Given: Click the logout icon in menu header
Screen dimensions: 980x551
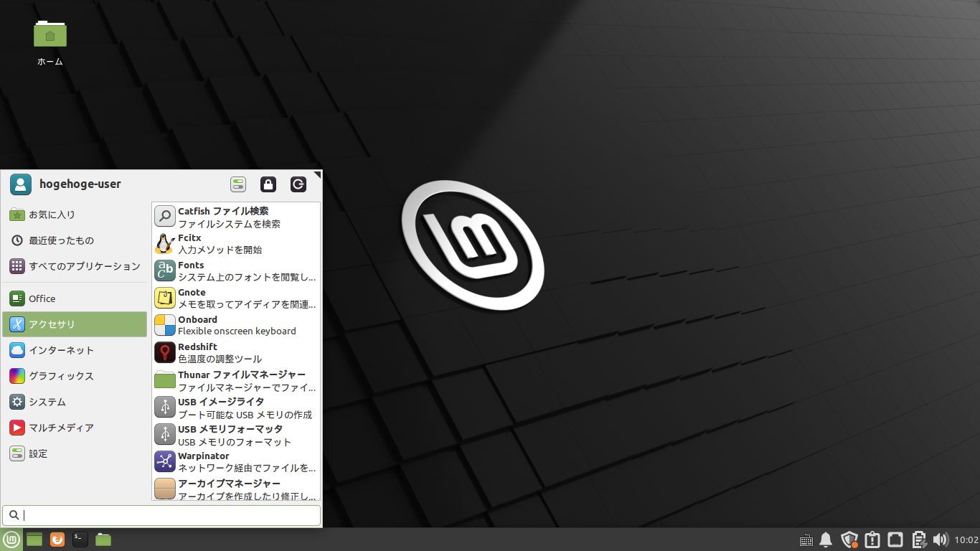Looking at the screenshot, I should click(x=298, y=184).
